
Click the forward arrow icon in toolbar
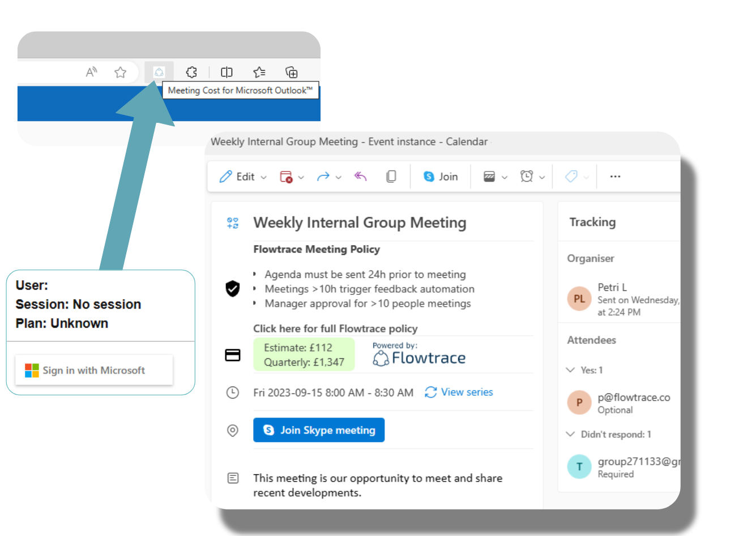[x=323, y=177]
